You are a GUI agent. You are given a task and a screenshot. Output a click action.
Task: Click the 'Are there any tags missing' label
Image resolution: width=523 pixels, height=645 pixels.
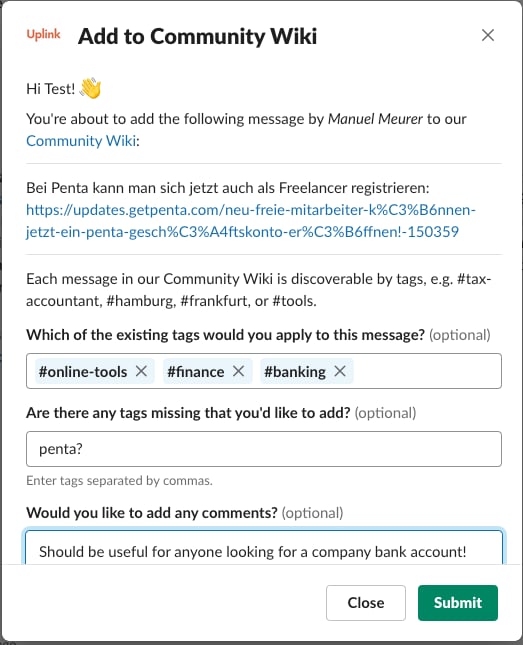(x=188, y=413)
